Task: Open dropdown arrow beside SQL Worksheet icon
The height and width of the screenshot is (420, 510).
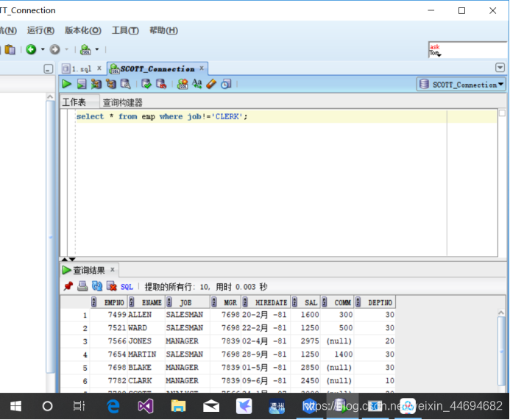Action: pos(97,49)
